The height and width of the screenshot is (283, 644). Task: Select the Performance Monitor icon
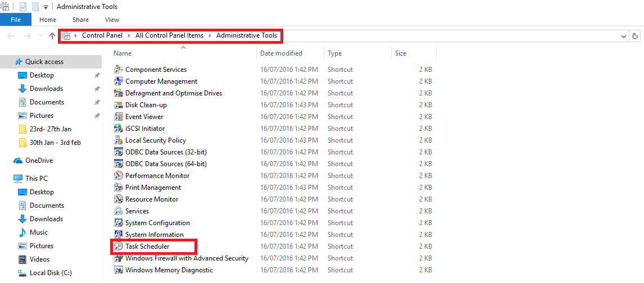click(x=118, y=176)
